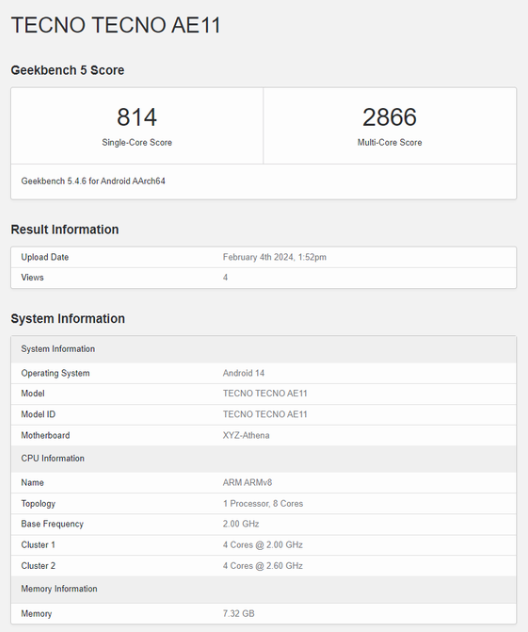
Task: Click the 814 single-core score number
Action: 137,117
